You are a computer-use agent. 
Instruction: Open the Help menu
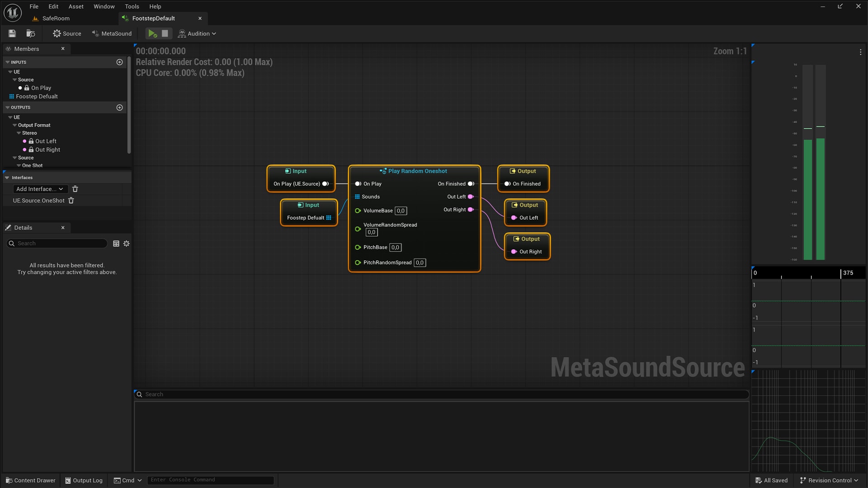click(x=155, y=6)
